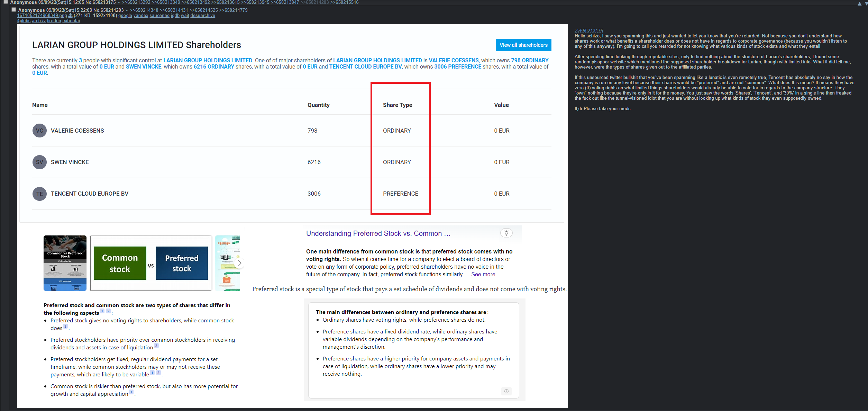Viewport: 868px width, 411px height.
Task: Click the PREFERENCE share type cell
Action: (400, 194)
